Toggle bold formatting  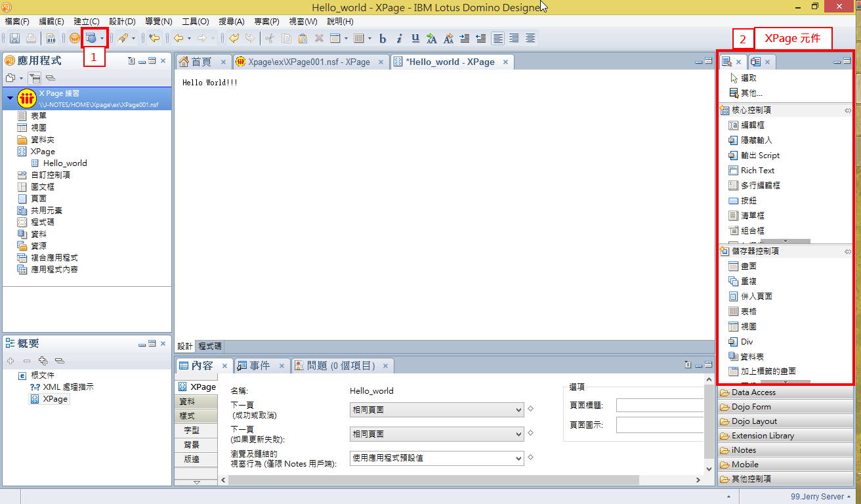click(x=383, y=39)
